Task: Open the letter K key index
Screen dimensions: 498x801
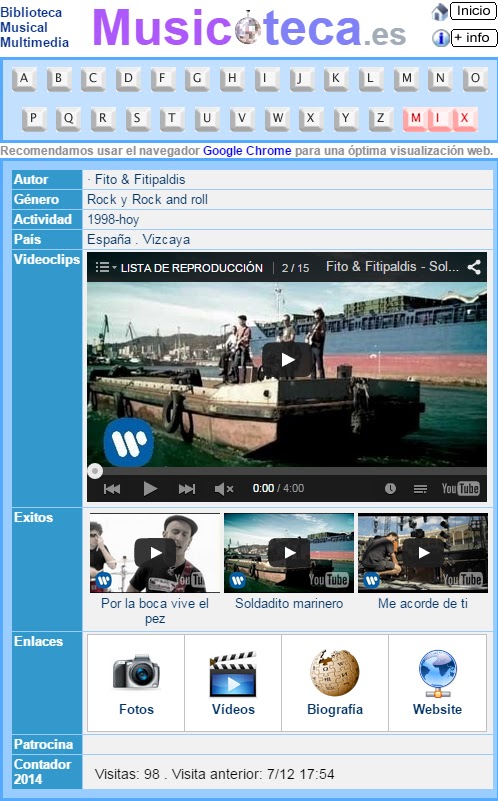Action: [x=336, y=79]
